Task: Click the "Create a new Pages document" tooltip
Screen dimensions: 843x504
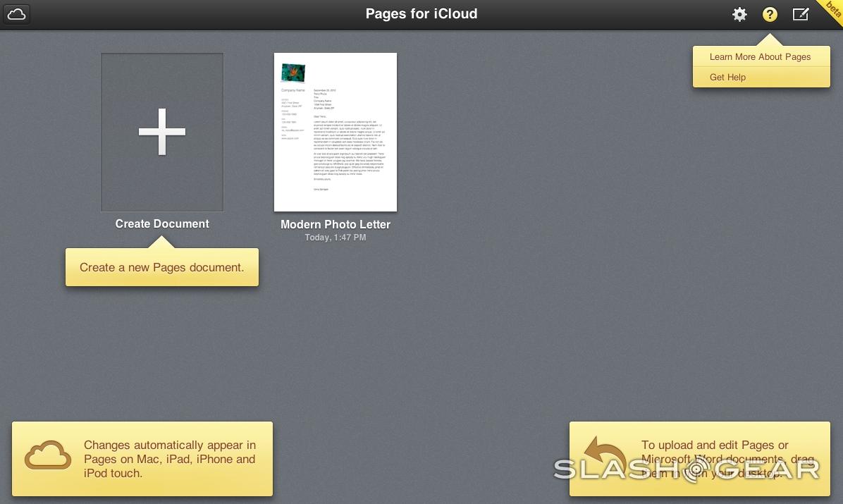Action: tap(162, 268)
